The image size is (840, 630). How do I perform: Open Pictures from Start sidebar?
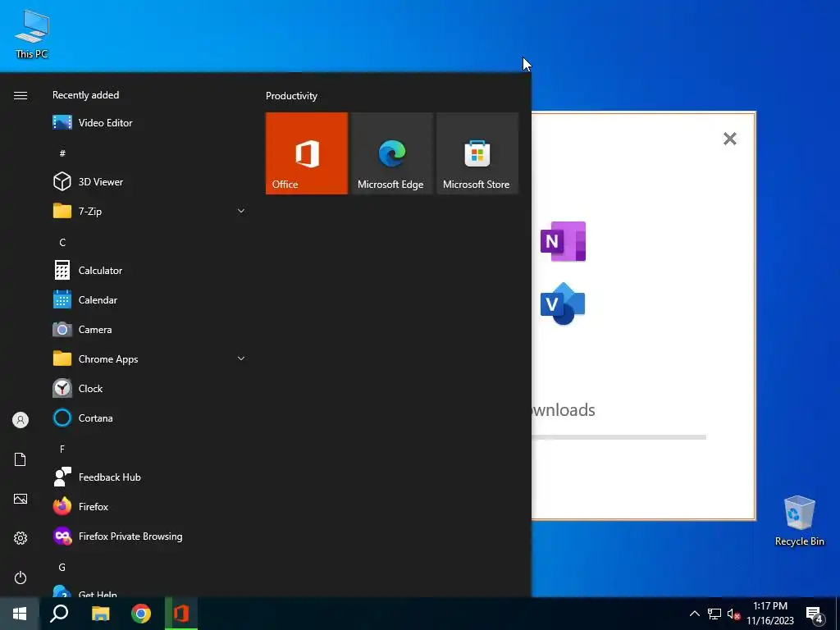click(21, 499)
